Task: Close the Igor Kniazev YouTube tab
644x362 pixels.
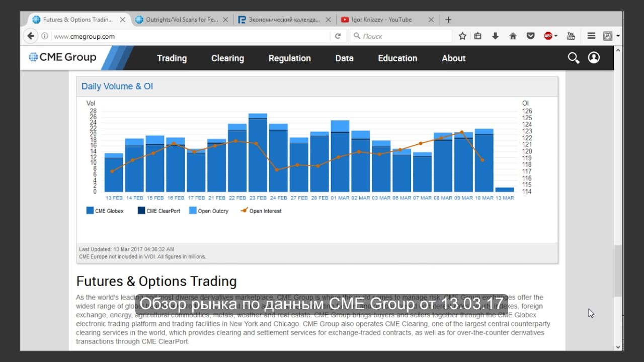Action: (x=431, y=20)
